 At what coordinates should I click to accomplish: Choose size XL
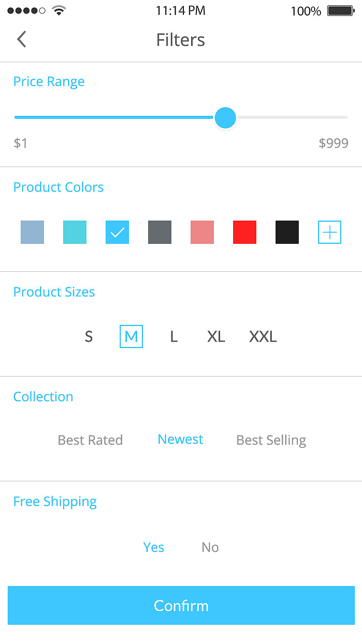[216, 336]
